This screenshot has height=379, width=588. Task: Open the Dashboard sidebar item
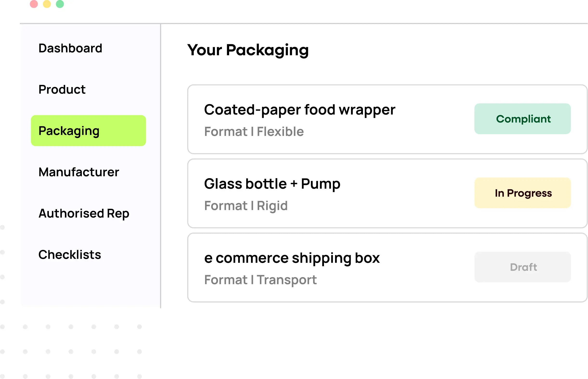(x=70, y=48)
